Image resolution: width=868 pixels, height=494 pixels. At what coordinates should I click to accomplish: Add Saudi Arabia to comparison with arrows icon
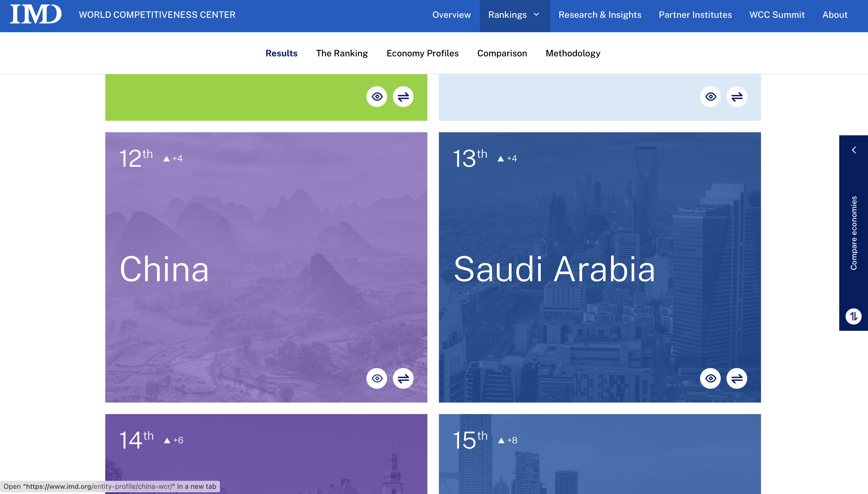click(737, 378)
